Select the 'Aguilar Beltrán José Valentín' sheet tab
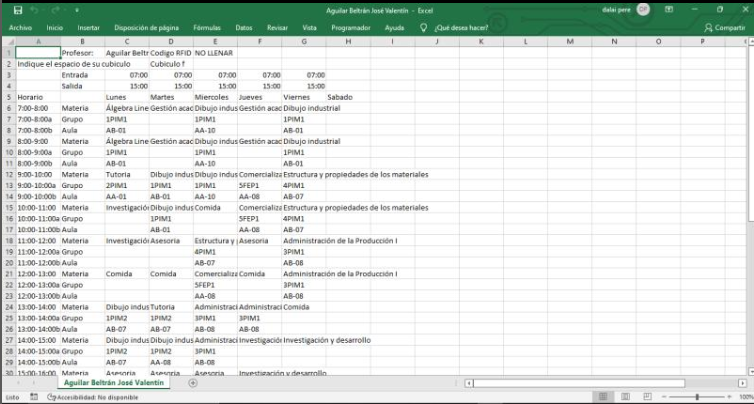 [x=113, y=383]
